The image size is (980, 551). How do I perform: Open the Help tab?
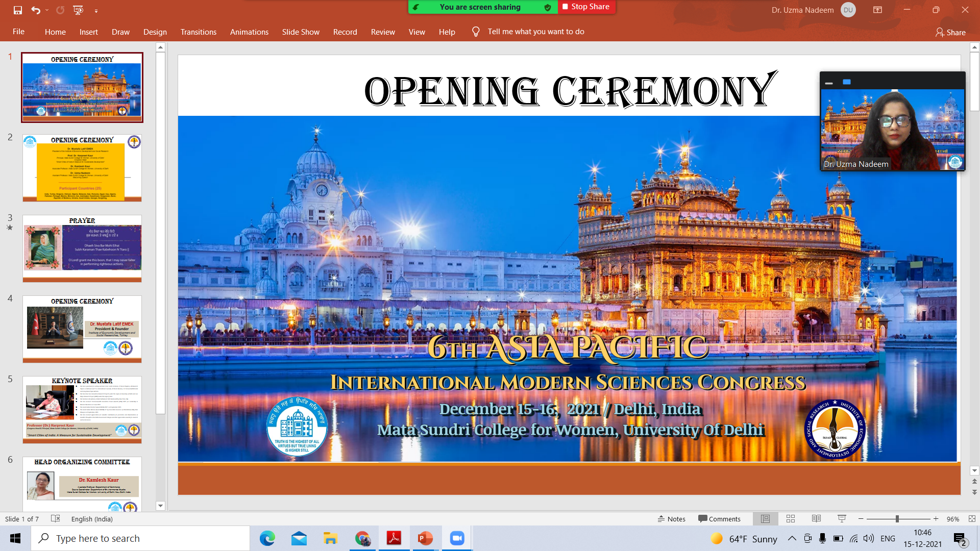click(447, 32)
